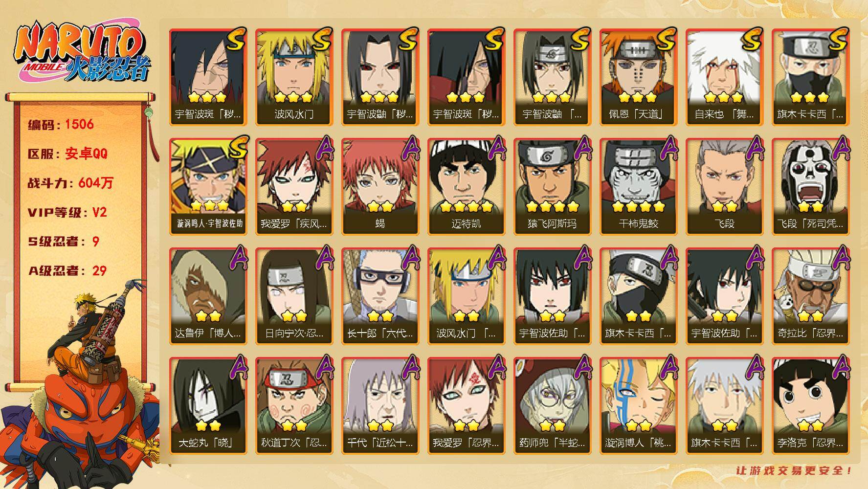
Task: Click the 让游戏交易更安全 slogan text
Action: [795, 470]
